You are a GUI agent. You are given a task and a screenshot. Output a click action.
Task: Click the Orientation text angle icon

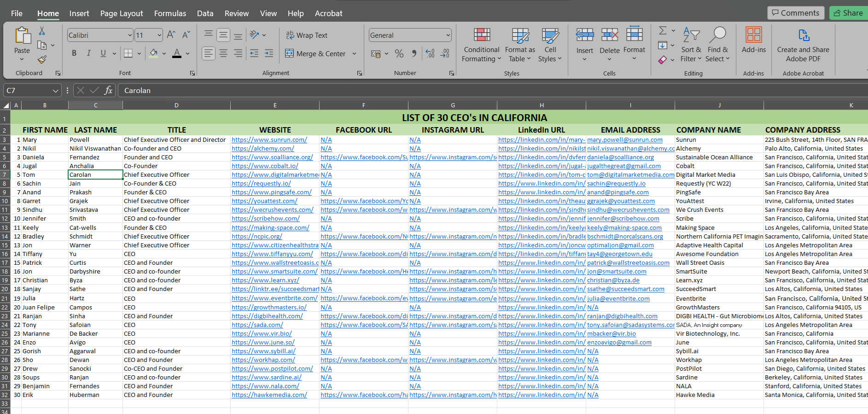click(x=254, y=35)
